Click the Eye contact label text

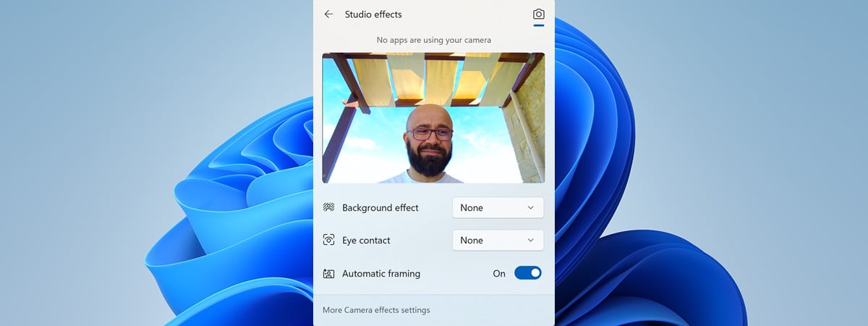[366, 241]
